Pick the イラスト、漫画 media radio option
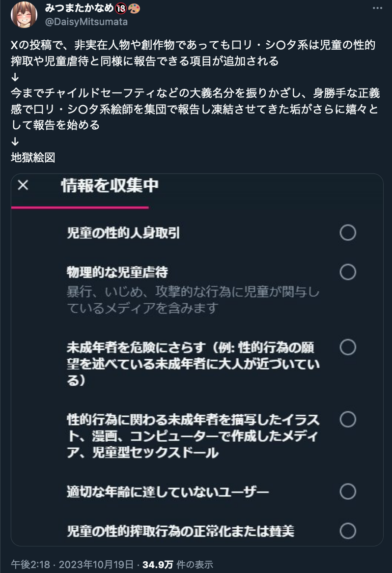 [348, 420]
